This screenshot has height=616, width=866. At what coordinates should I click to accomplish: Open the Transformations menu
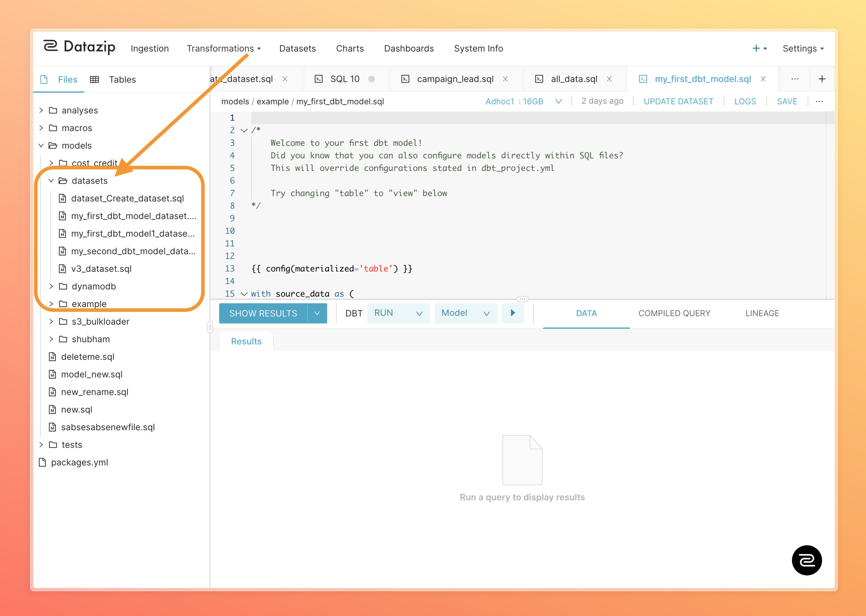tap(224, 49)
